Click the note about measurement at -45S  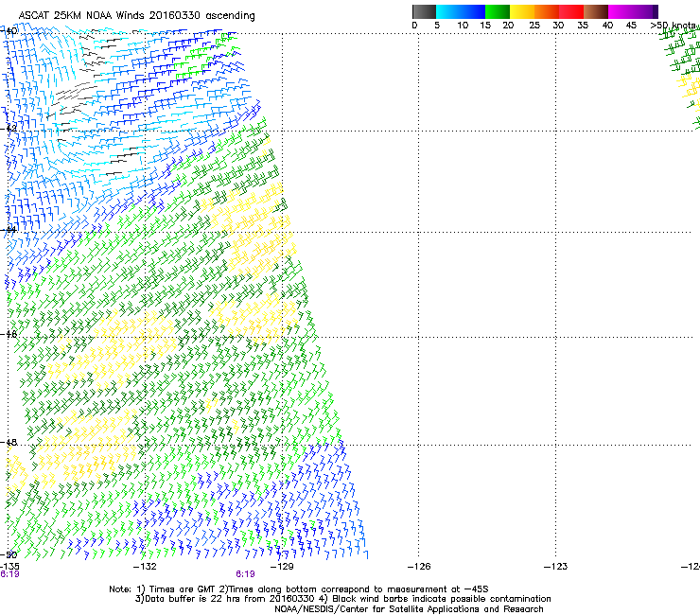(x=354, y=589)
